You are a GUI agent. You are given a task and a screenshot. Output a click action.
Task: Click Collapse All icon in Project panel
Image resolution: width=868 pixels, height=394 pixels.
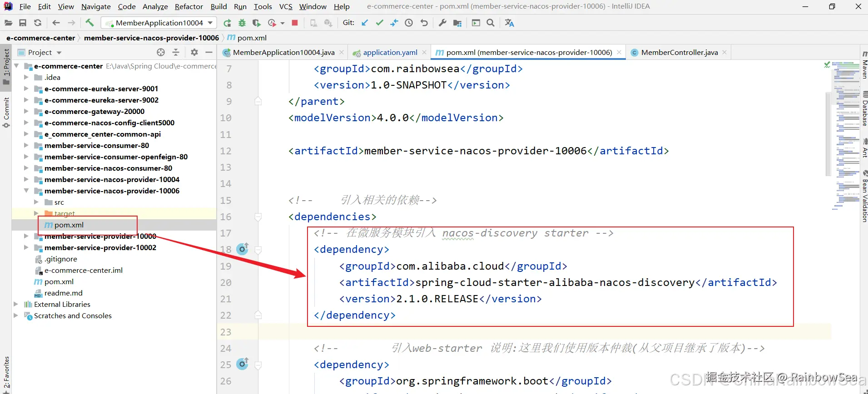coord(176,52)
